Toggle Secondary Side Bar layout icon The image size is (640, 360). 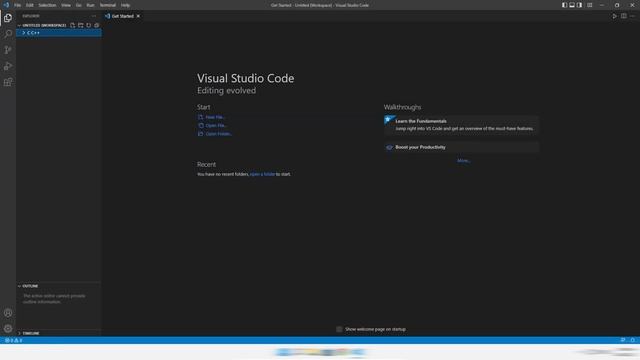[x=580, y=5]
